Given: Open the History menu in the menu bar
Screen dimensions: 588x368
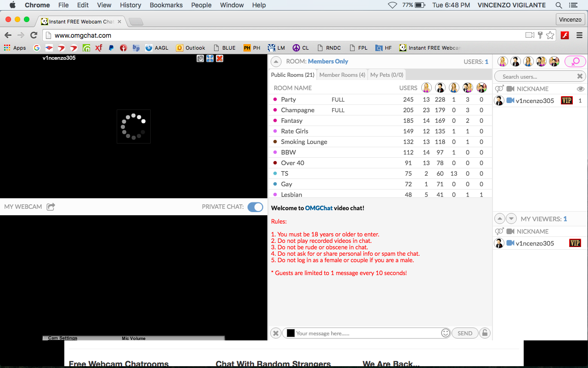Looking at the screenshot, I should click(130, 5).
